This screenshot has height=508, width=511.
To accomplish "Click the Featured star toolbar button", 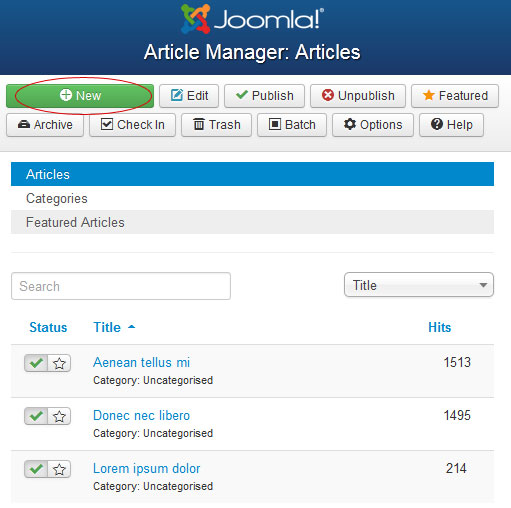I will [x=455, y=96].
